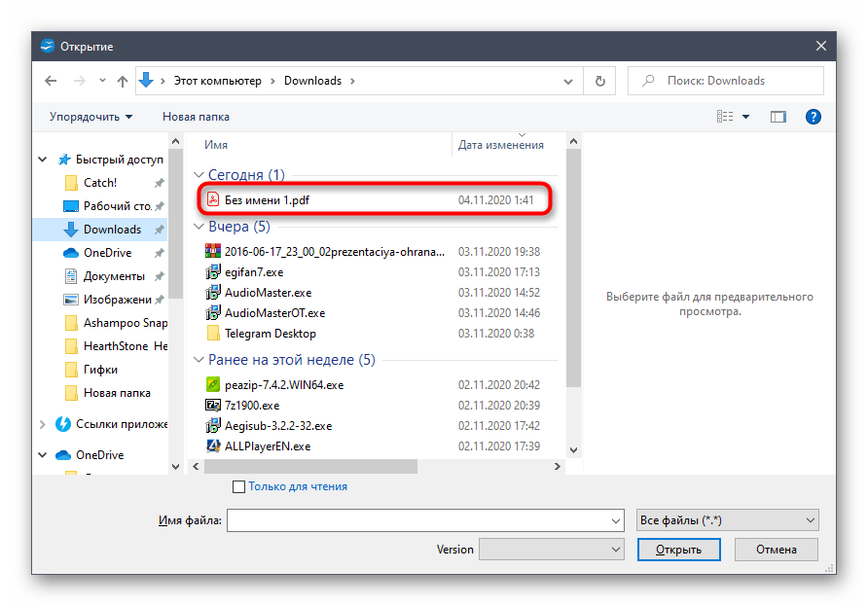Click the 'Отмена' button
Screen dimensions: 868x606
[777, 550]
